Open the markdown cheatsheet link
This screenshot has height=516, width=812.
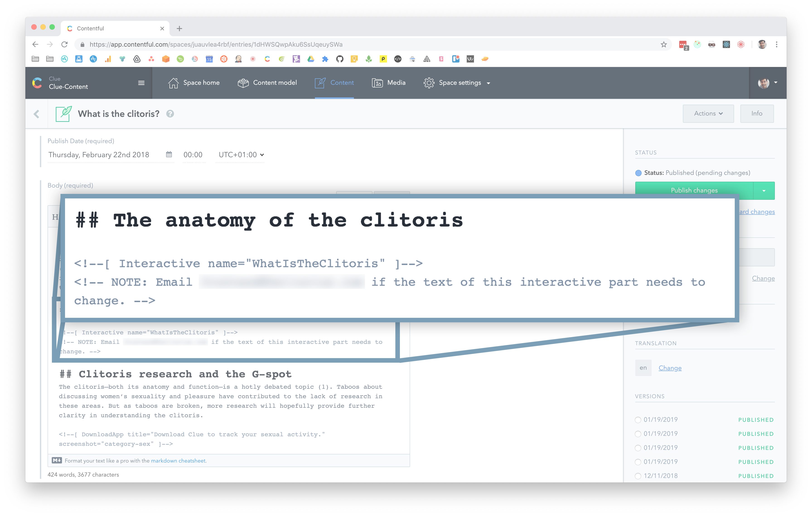pos(178,461)
